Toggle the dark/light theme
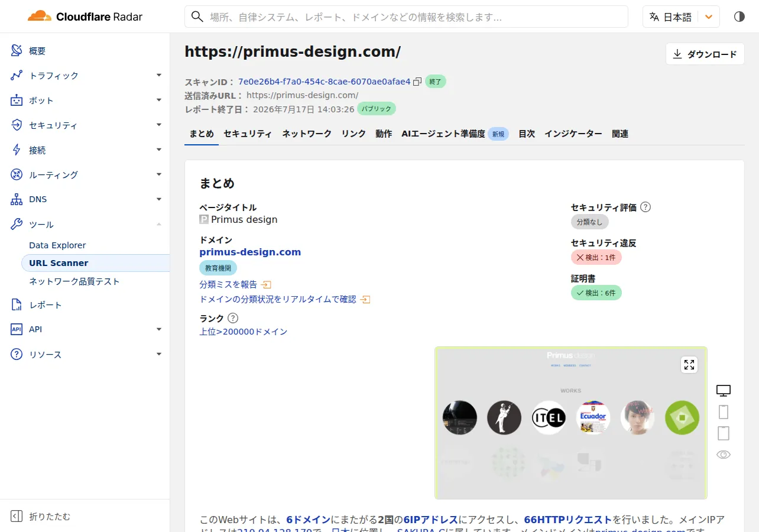 [739, 17]
